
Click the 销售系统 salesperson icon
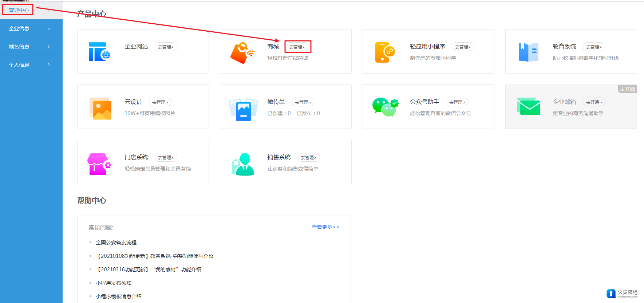[x=243, y=164]
